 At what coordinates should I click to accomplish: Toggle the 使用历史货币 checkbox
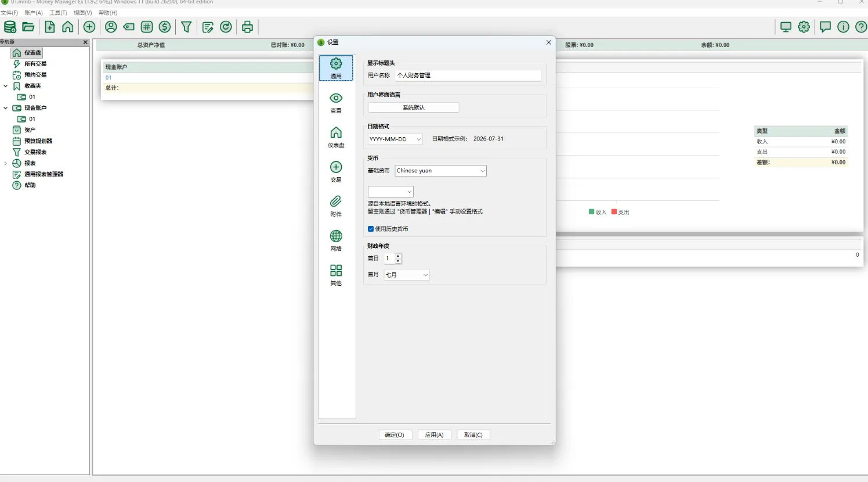[371, 229]
